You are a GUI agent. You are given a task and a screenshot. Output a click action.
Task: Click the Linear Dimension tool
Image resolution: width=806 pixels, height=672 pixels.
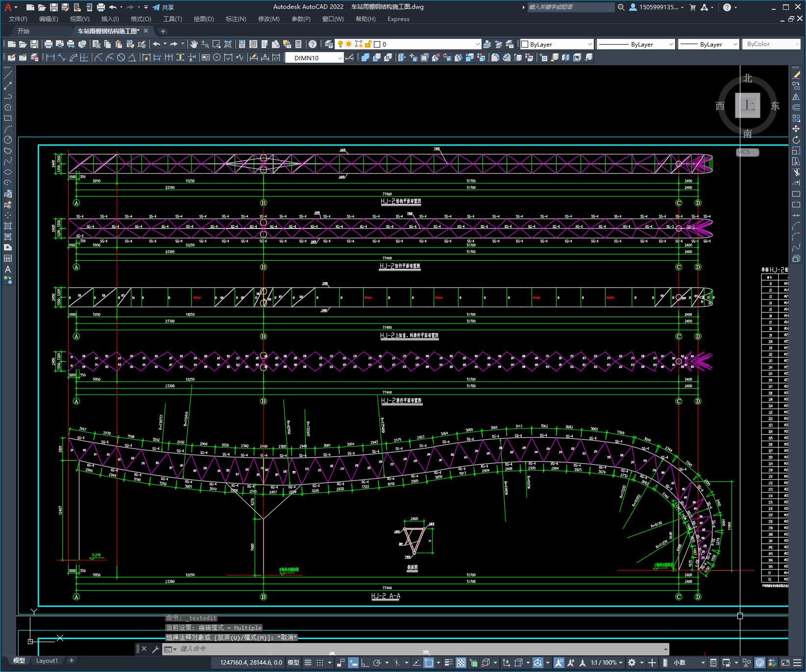click(50, 57)
